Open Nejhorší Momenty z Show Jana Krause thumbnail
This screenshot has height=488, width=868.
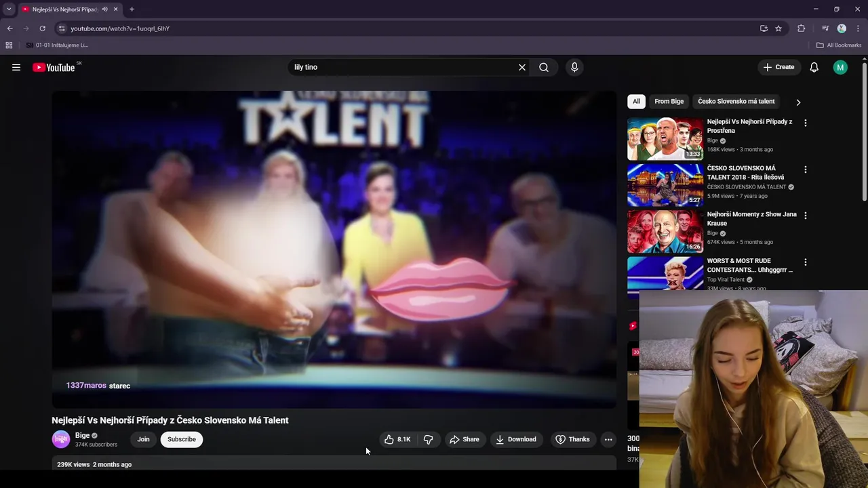pyautogui.click(x=665, y=231)
